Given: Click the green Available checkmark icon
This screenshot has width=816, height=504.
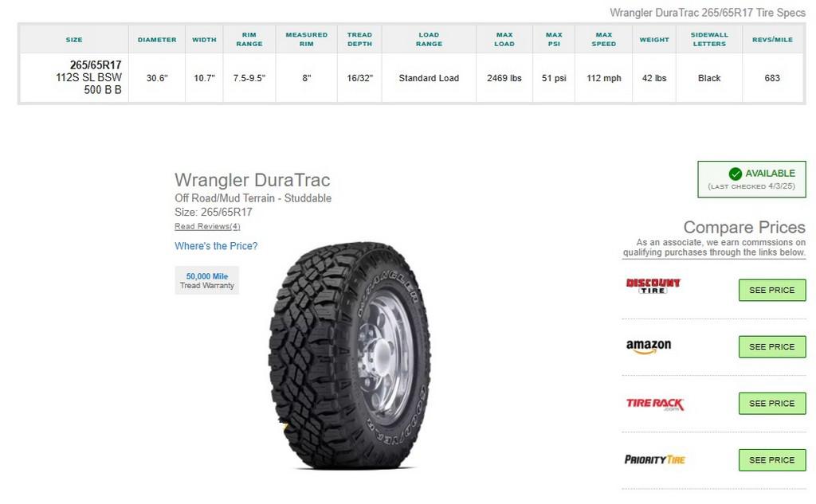Looking at the screenshot, I should tap(735, 174).
